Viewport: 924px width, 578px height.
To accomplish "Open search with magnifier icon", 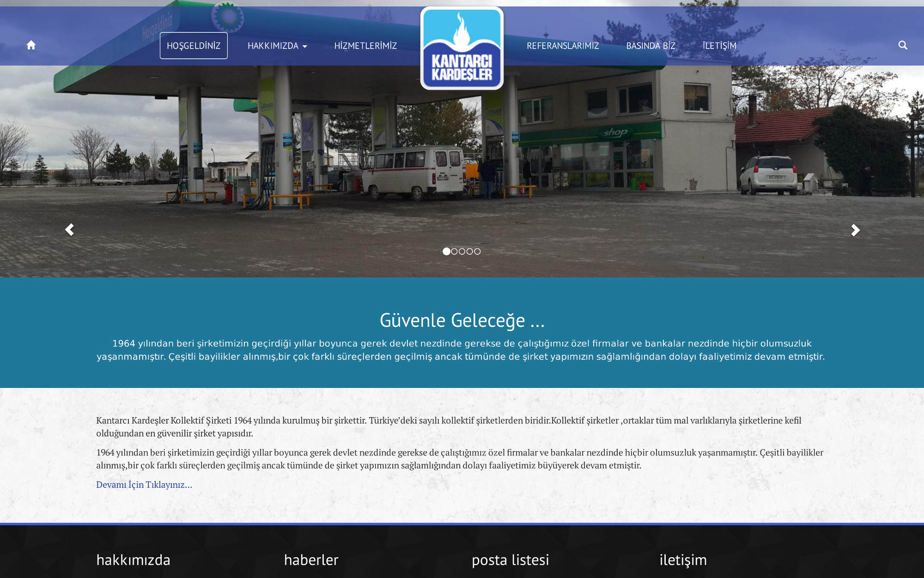I will 902,45.
